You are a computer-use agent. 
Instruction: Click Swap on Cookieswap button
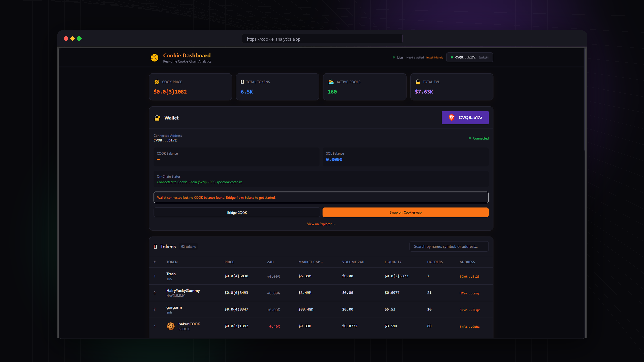pyautogui.click(x=406, y=212)
